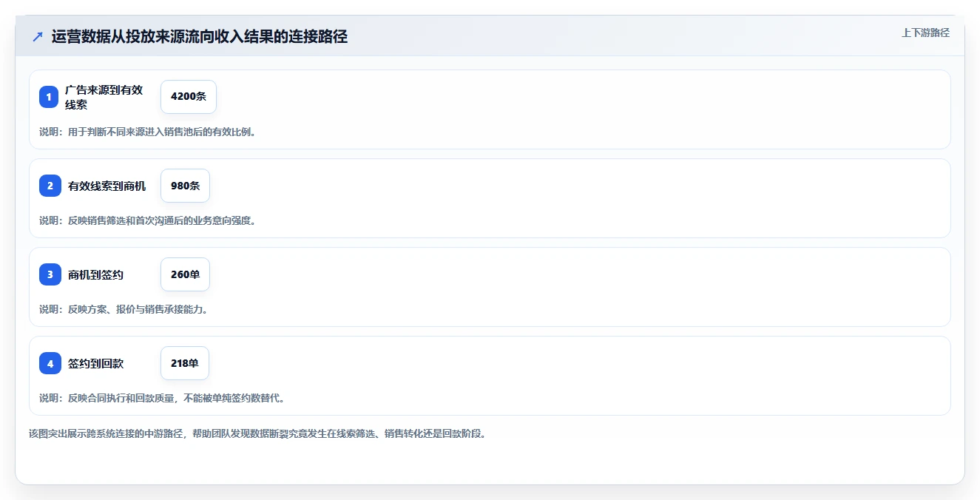Select the 签约到回款 step label

pos(95,364)
